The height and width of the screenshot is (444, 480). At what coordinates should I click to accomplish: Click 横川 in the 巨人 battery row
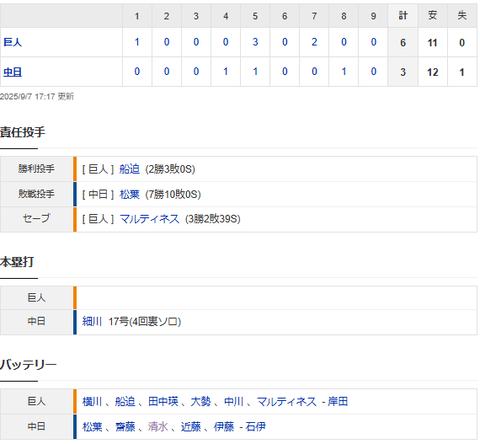coord(92,401)
